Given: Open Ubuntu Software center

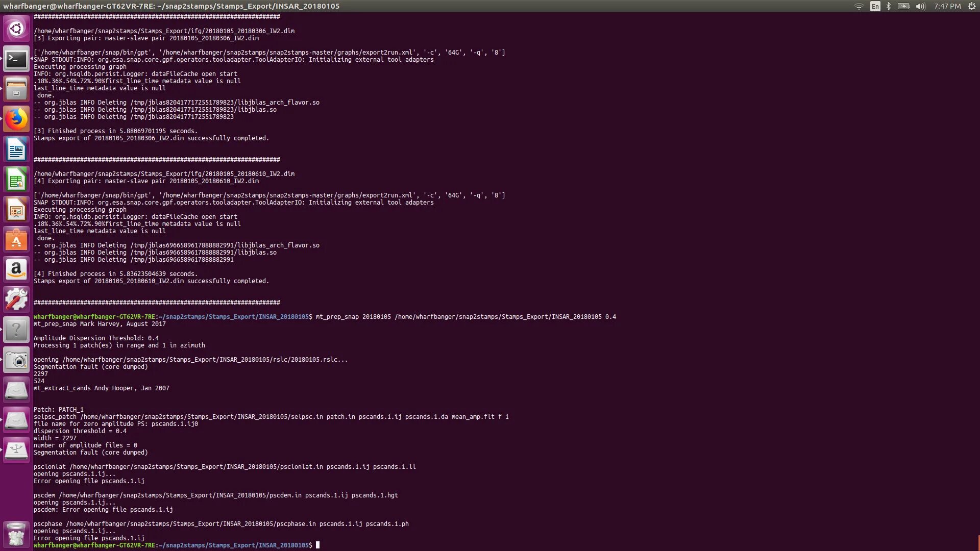Looking at the screenshot, I should tap(16, 240).
